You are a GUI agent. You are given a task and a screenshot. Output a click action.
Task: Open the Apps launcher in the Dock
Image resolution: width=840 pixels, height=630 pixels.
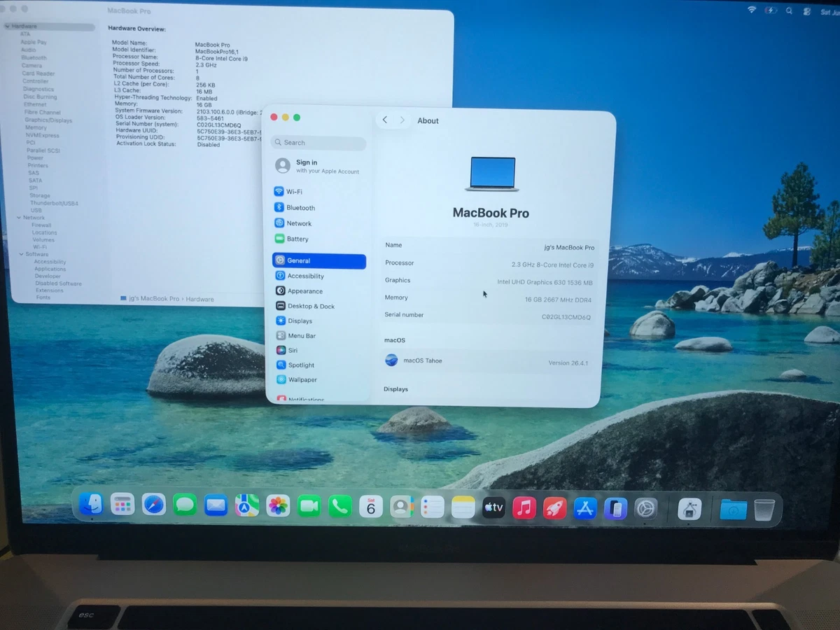(x=122, y=504)
